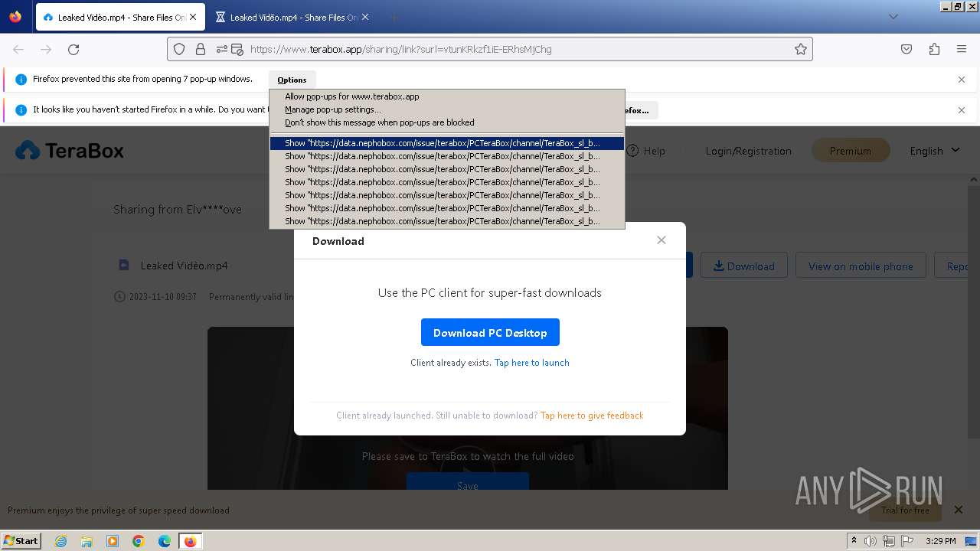
Task: Click the volume speaker tray icon
Action: pos(871,541)
